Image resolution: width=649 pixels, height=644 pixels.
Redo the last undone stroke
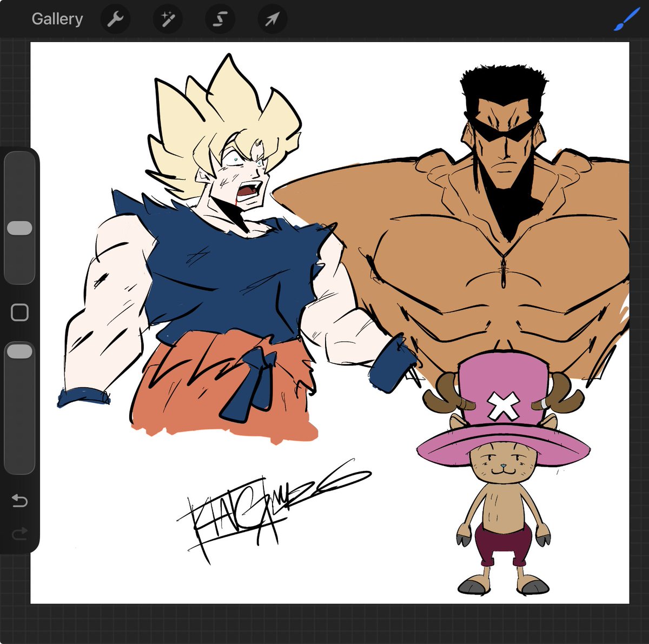pos(19,534)
